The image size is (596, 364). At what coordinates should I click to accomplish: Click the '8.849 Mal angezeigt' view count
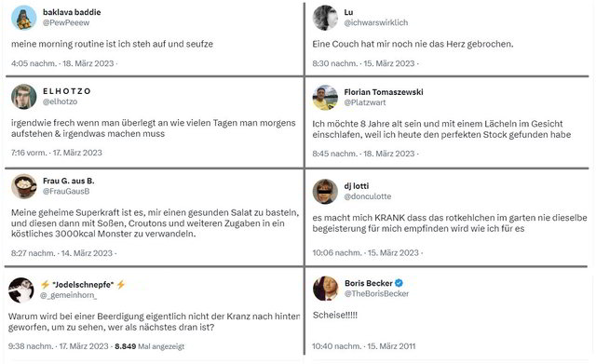(x=149, y=346)
